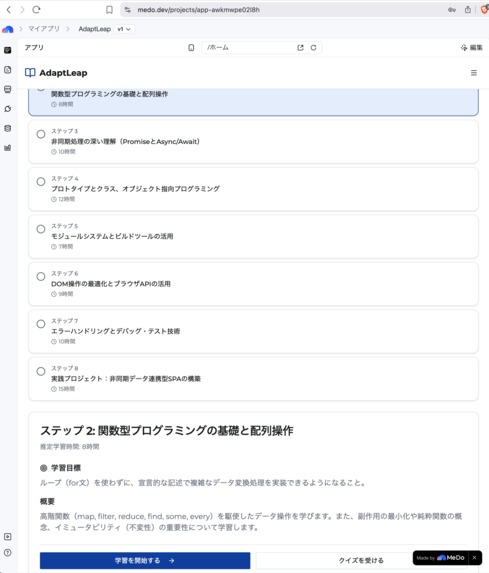Click the 学習目標 heading

[x=66, y=468]
